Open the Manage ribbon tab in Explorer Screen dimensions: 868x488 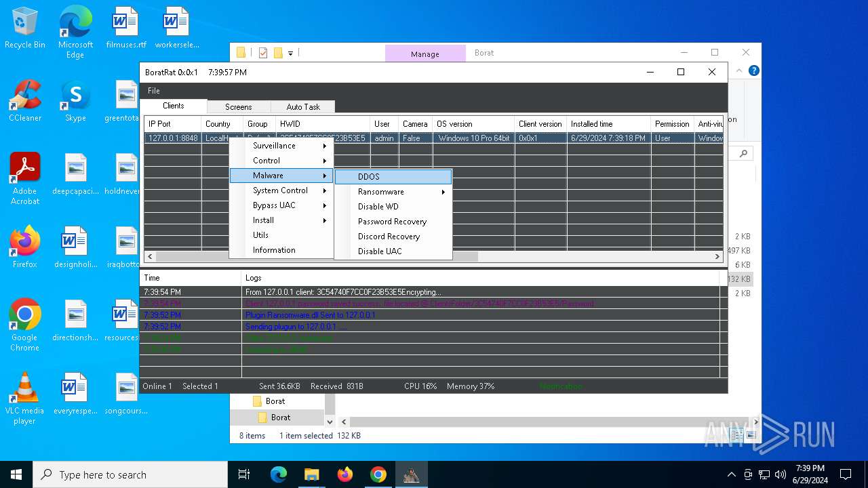[425, 54]
